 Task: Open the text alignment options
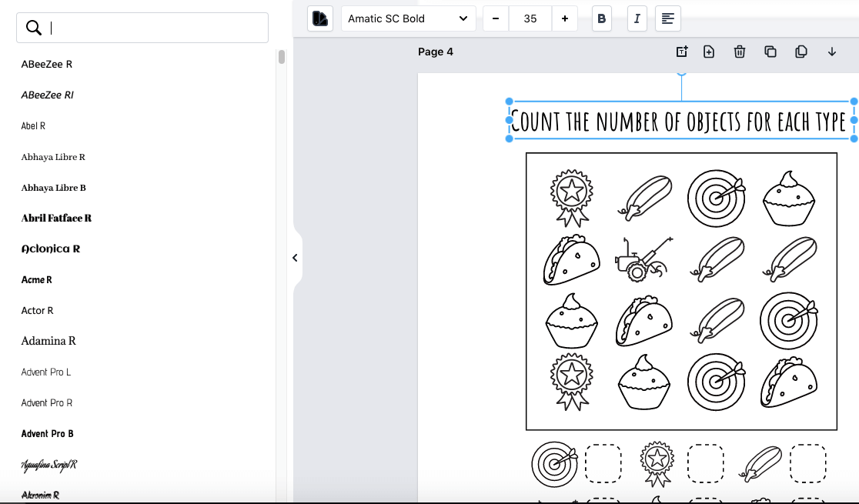pyautogui.click(x=667, y=18)
